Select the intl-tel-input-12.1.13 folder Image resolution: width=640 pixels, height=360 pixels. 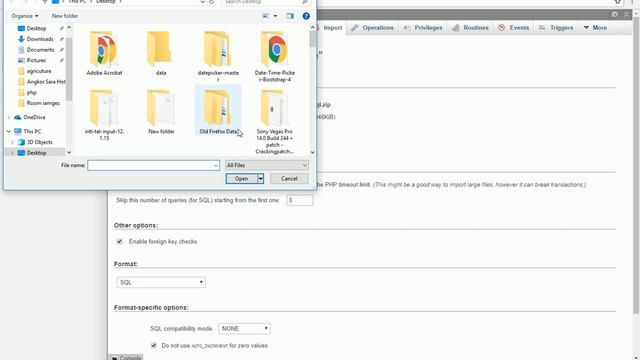[104, 115]
